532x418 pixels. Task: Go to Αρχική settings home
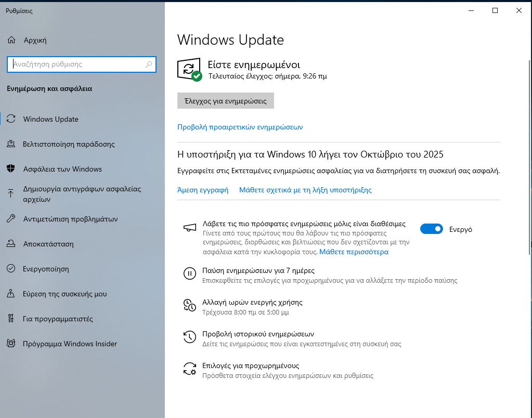[x=83, y=40]
